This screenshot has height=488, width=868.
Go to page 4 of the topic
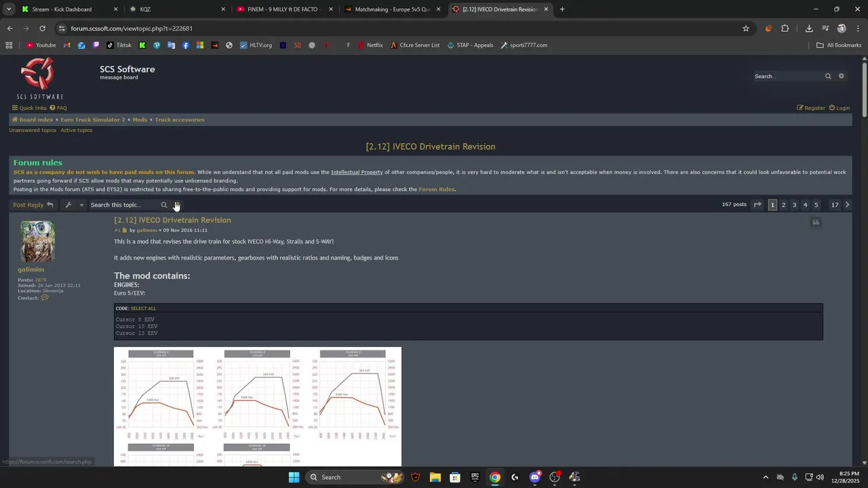point(805,205)
